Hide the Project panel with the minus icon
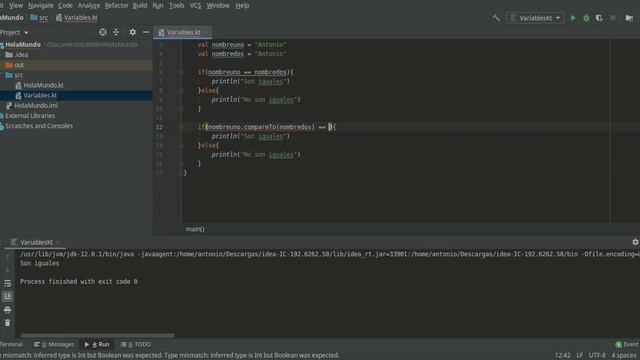The image size is (640, 360). (146, 32)
